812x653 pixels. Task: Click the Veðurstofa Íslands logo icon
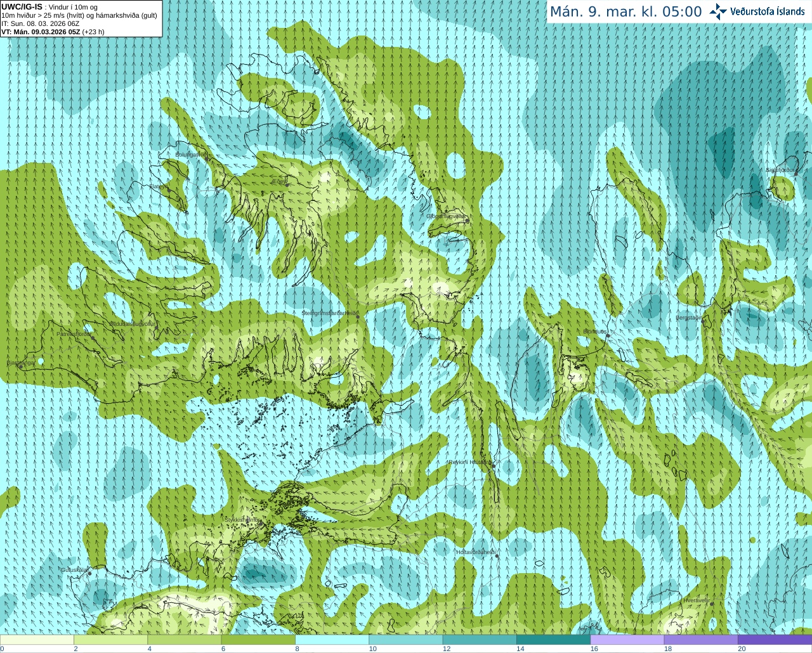718,11
